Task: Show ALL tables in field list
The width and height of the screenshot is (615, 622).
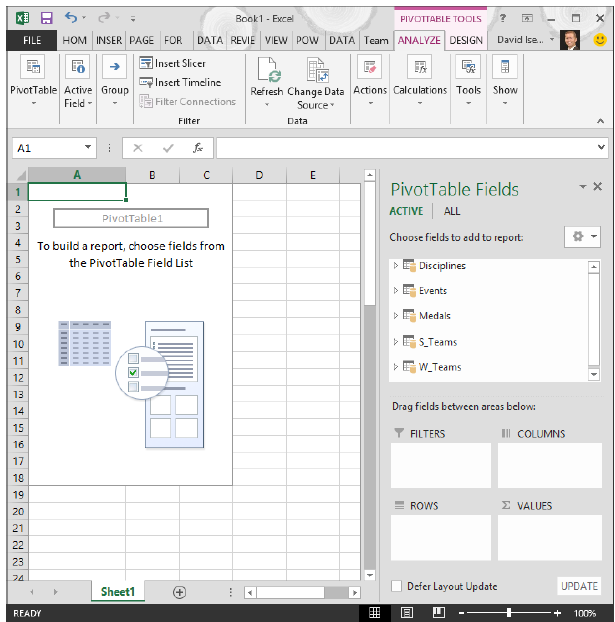Action: pos(452,211)
